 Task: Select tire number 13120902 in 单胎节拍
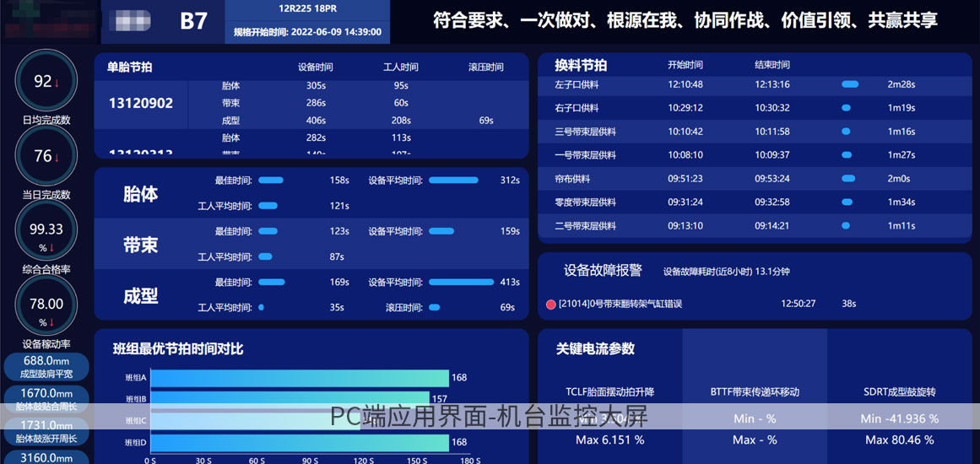pos(141,103)
